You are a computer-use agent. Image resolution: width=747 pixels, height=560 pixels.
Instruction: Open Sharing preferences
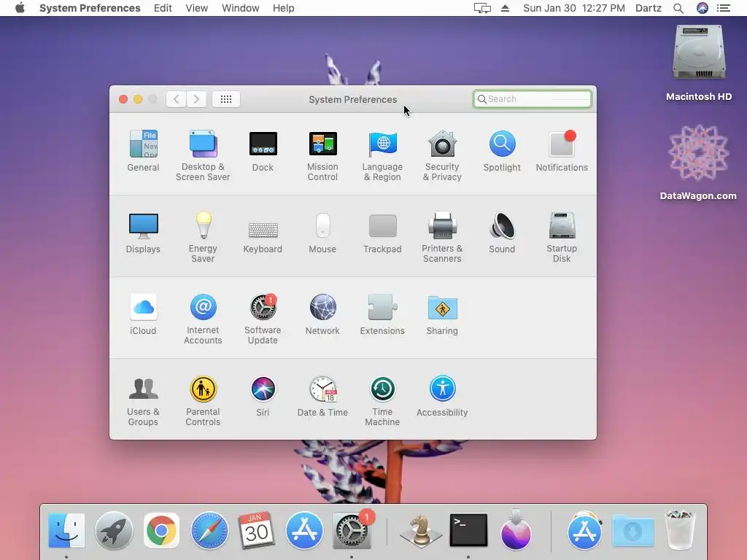(x=442, y=314)
